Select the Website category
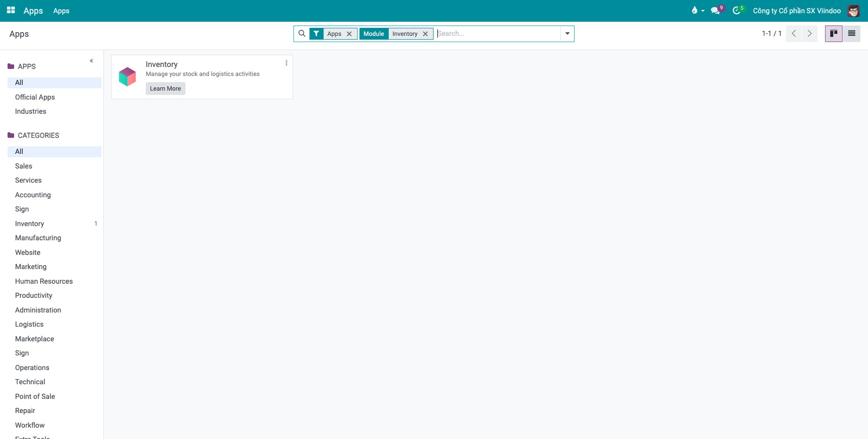The height and width of the screenshot is (439, 868). point(54,253)
